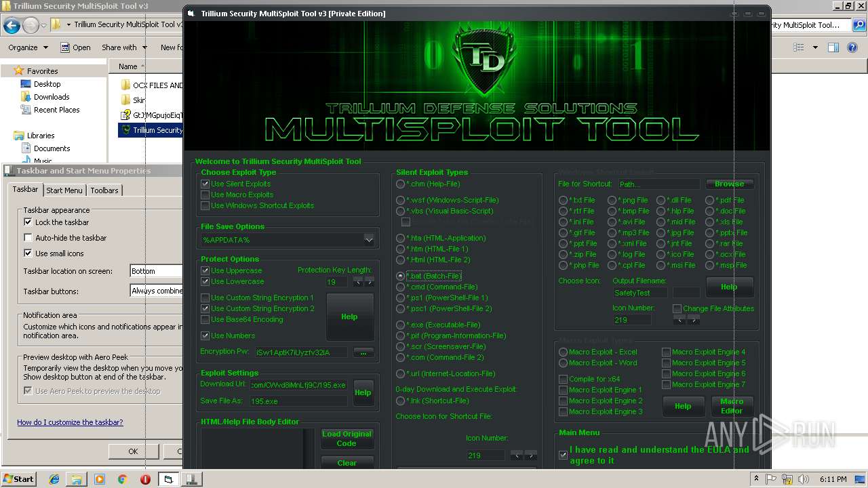This screenshot has width=868, height=488.
Task: Click the Encryption Pw input field
Action: (300, 352)
